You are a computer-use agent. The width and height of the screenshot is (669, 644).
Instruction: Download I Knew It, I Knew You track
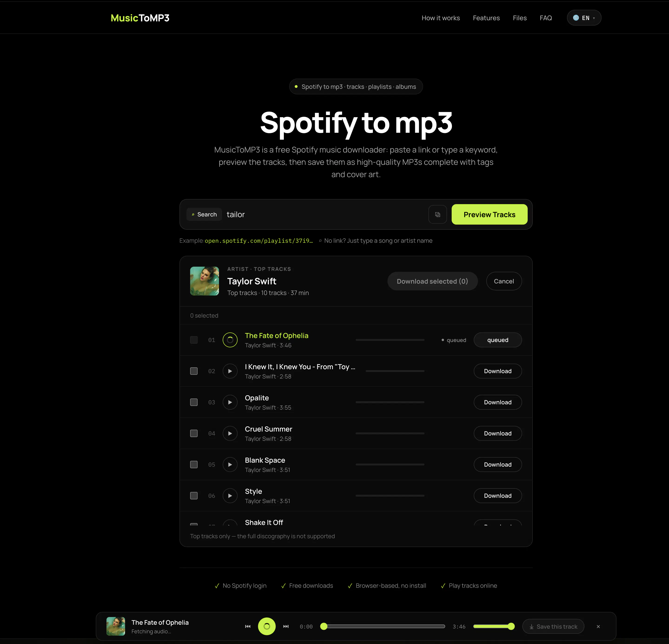(x=498, y=371)
